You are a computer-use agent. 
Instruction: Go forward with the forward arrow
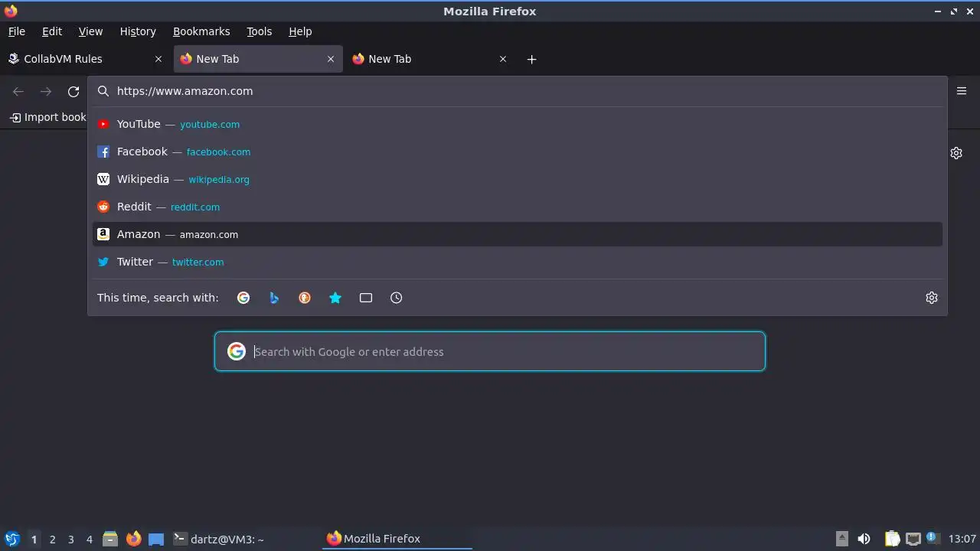[x=46, y=92]
